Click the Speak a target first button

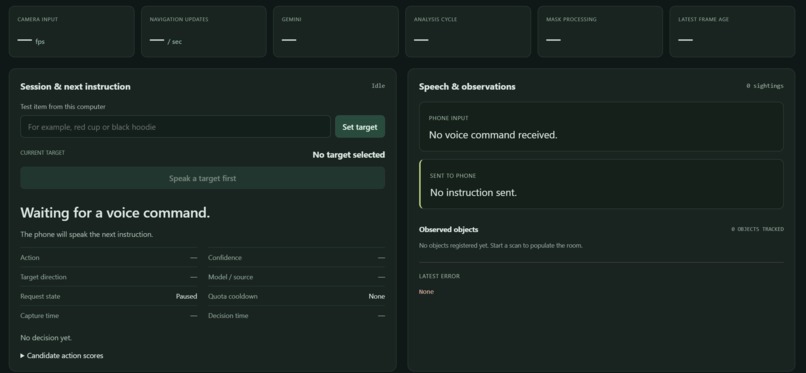click(x=203, y=178)
